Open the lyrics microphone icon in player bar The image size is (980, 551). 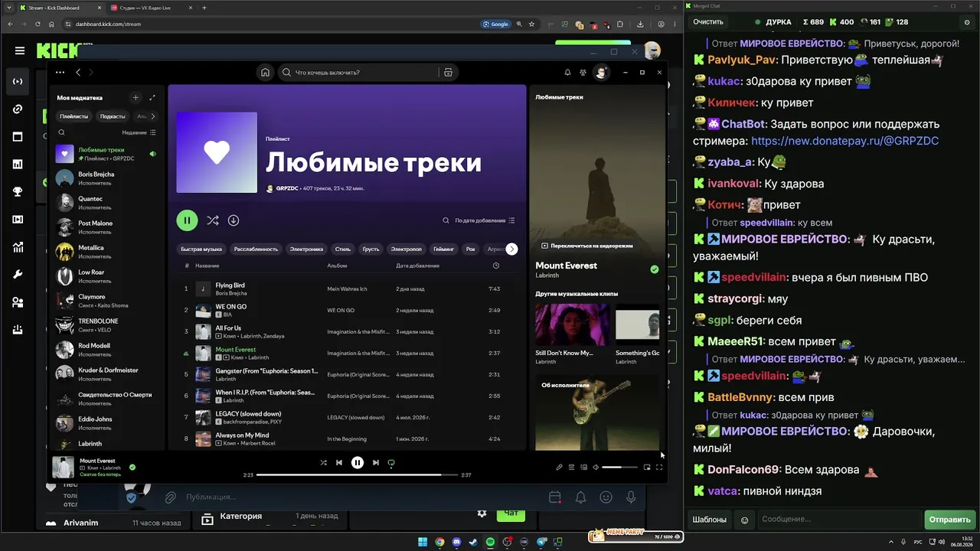point(559,467)
